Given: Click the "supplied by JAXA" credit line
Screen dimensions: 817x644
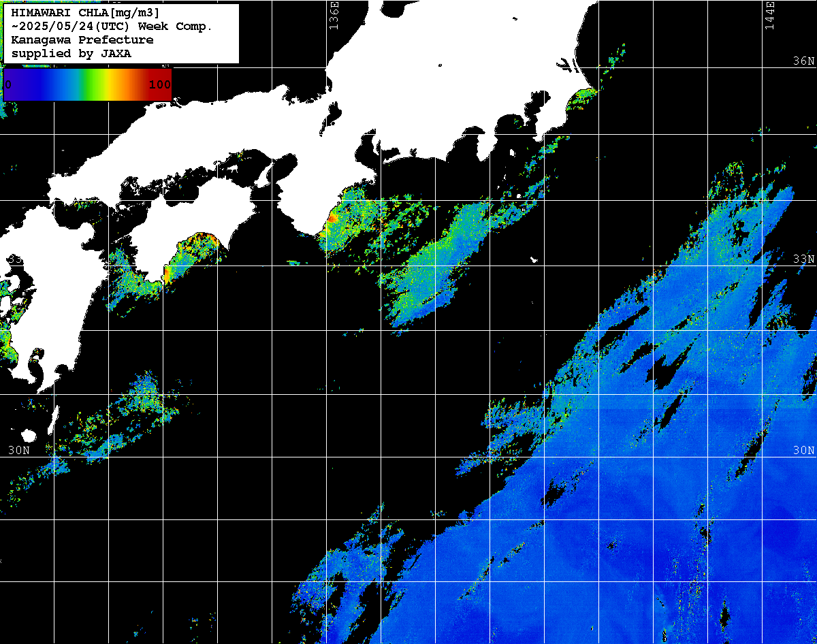Looking at the screenshot, I should click(71, 54).
